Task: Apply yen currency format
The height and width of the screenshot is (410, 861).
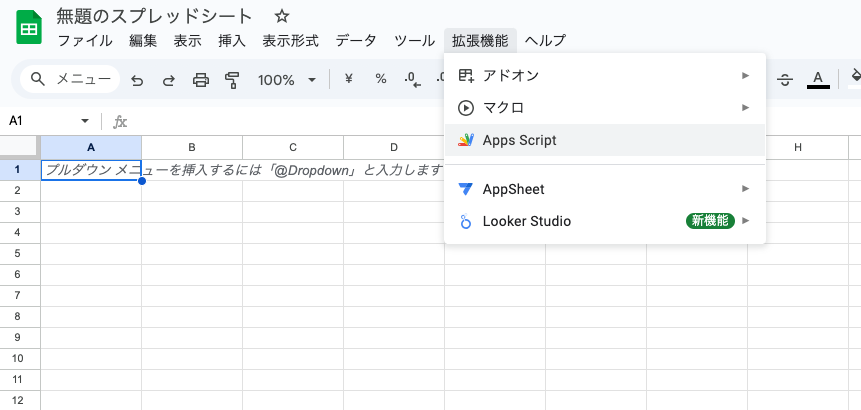Action: (349, 79)
